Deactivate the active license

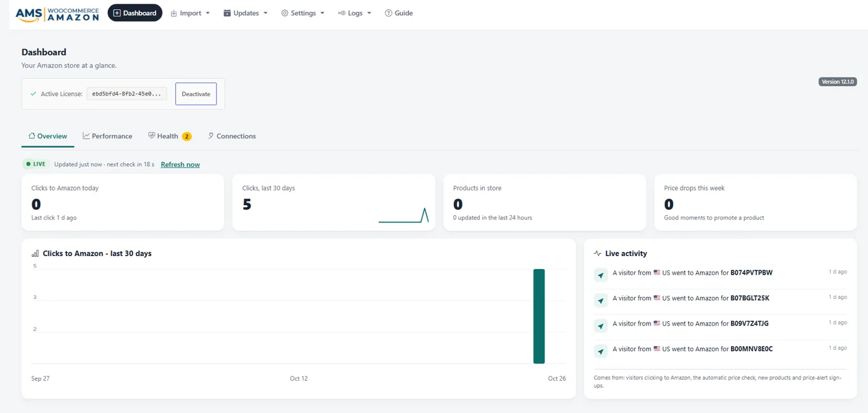[196, 94]
